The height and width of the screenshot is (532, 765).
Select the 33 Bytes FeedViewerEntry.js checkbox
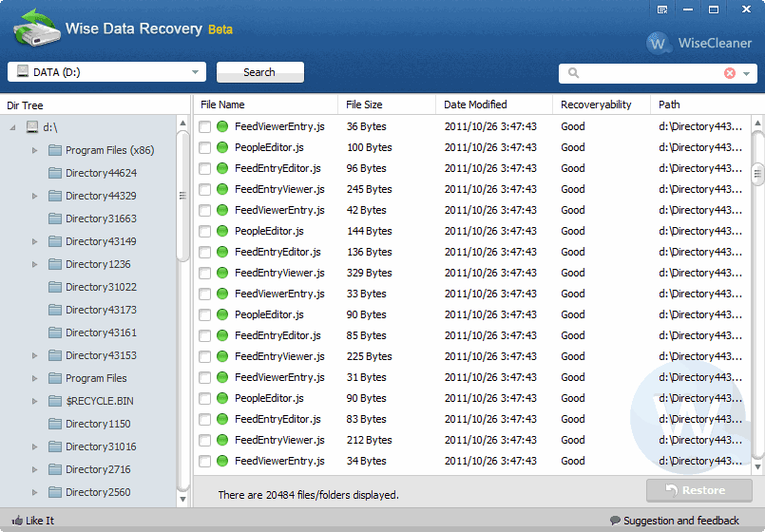205,294
